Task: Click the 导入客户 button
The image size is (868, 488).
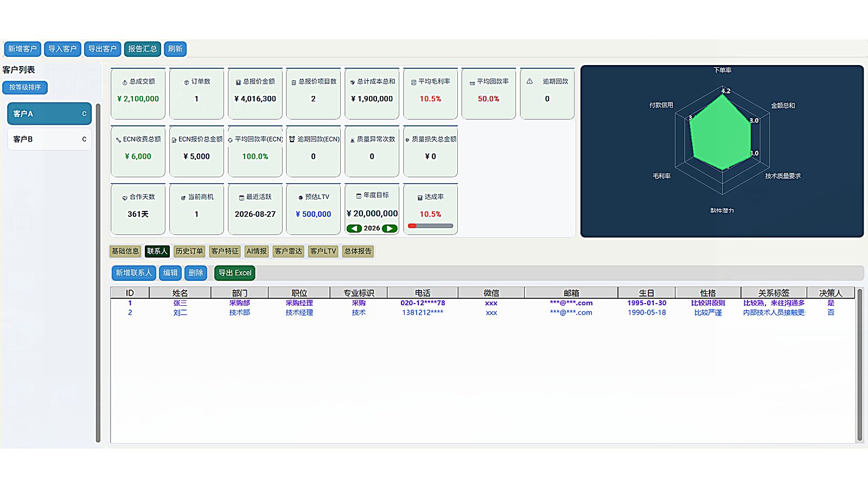Action: point(62,49)
